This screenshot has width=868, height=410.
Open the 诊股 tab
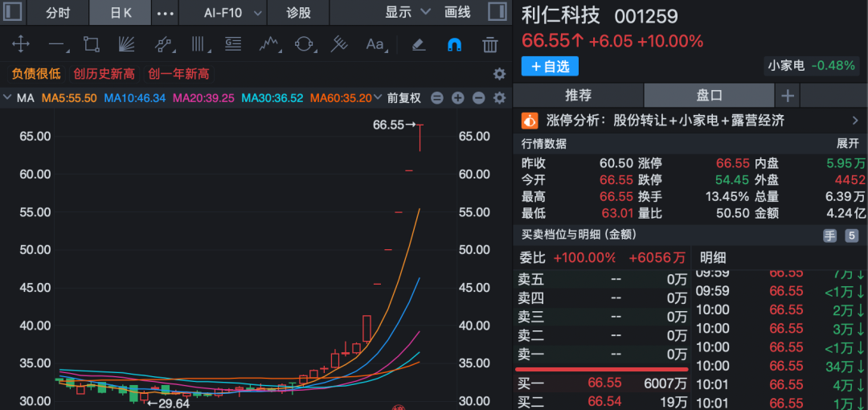(298, 12)
